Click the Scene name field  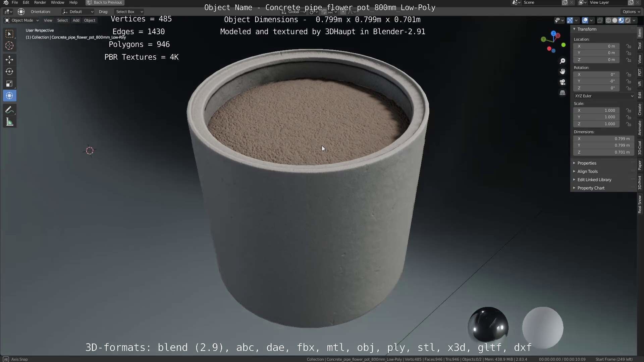tap(542, 2)
